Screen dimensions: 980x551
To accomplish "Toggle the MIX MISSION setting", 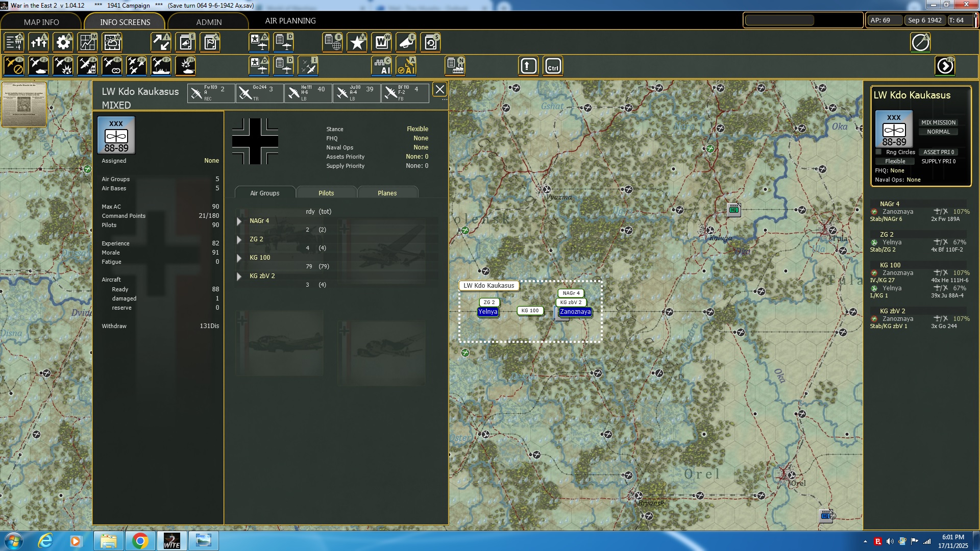I will [938, 122].
